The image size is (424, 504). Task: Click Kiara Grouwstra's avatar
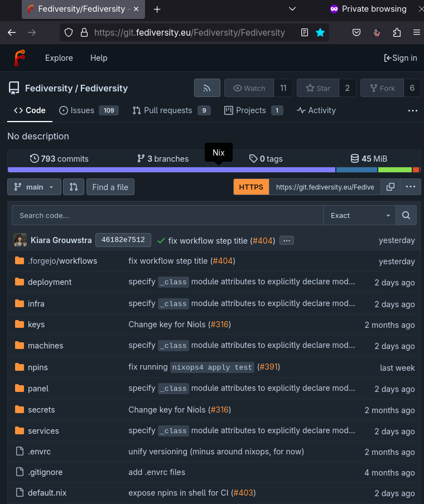(20, 240)
